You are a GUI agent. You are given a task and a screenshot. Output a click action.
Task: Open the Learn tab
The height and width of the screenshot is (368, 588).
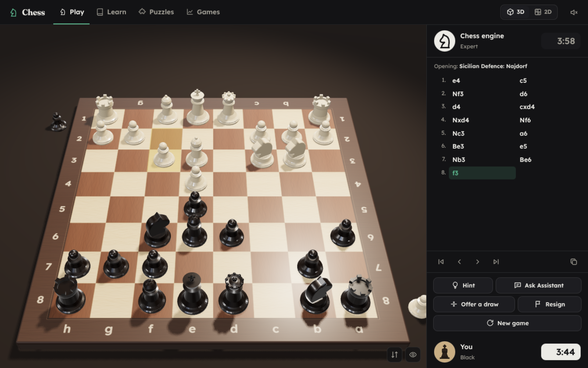(x=111, y=12)
